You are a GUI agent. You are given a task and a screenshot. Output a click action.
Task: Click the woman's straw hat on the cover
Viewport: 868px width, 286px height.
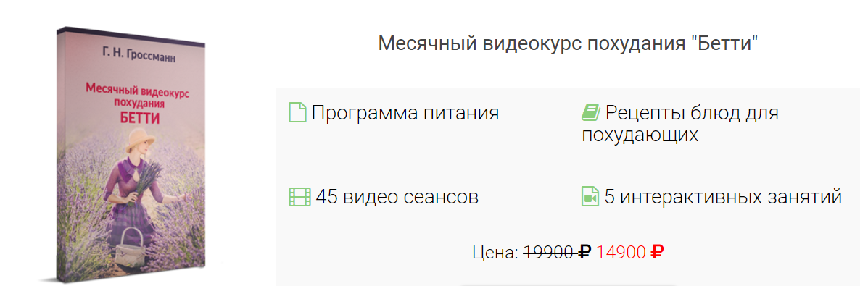click(x=141, y=141)
